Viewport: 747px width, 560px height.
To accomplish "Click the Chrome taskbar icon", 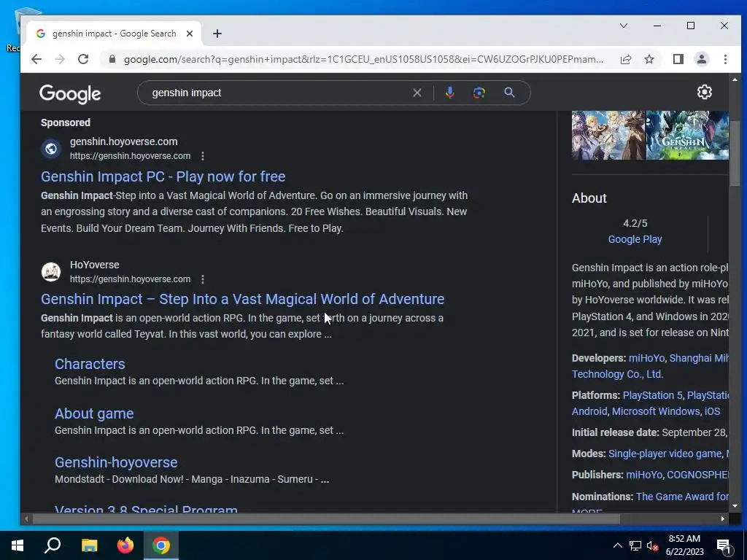I will [161, 545].
